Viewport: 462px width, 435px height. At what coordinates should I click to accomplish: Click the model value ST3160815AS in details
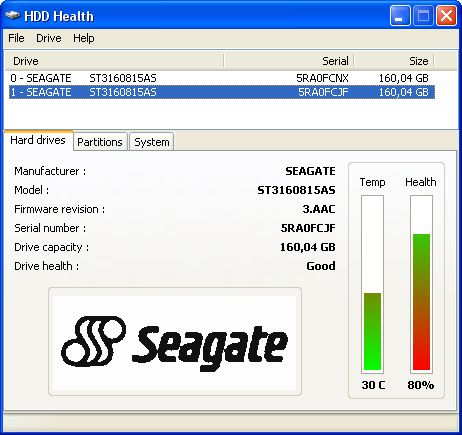pos(296,190)
